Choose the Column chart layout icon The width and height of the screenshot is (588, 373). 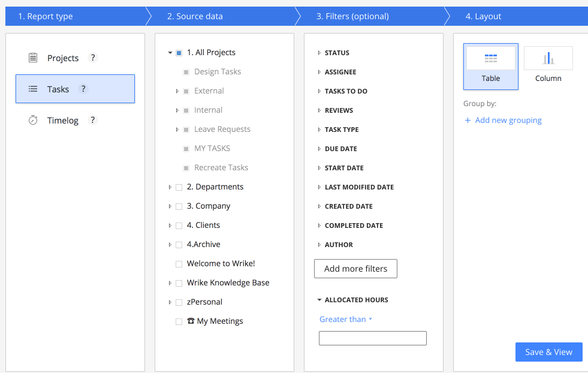548,59
